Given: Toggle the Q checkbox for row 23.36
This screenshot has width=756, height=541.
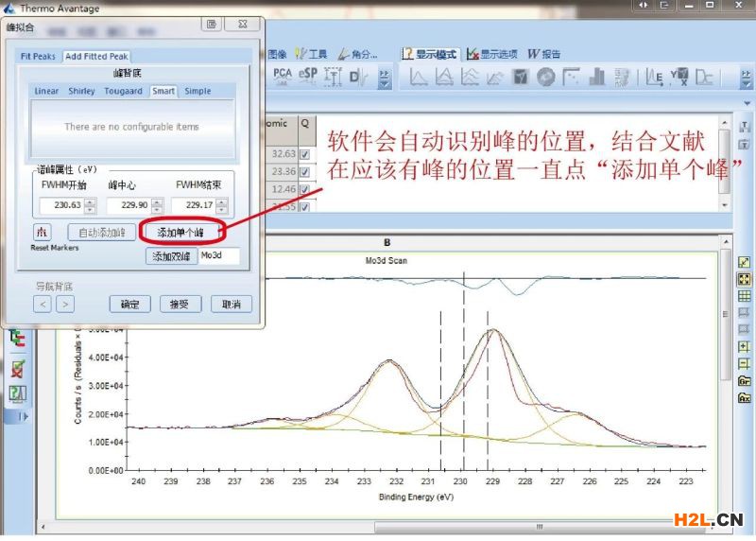Looking at the screenshot, I should click(x=304, y=171).
